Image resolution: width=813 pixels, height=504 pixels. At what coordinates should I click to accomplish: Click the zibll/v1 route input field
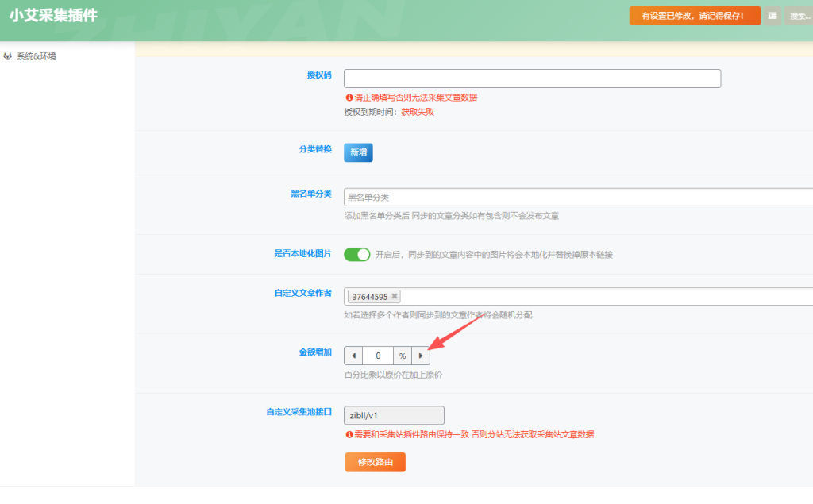pos(394,415)
